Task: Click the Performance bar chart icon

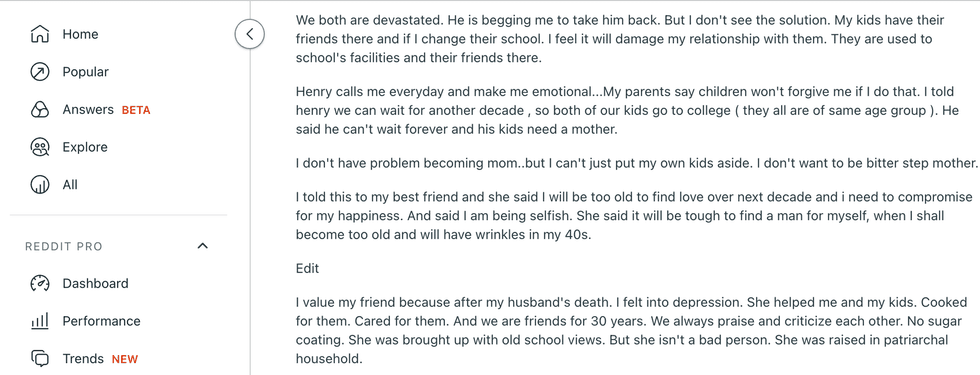Action: pos(39,321)
